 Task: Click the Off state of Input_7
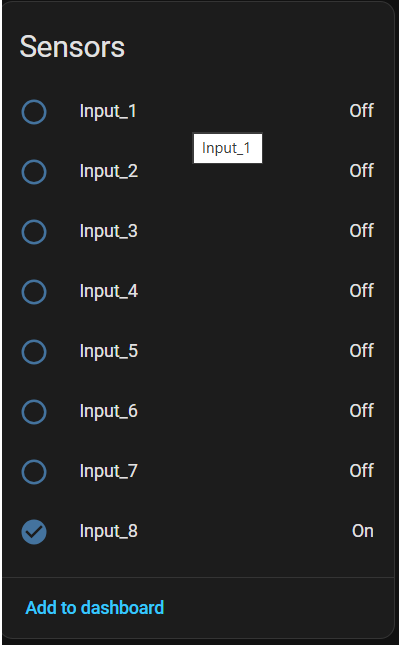coord(361,471)
